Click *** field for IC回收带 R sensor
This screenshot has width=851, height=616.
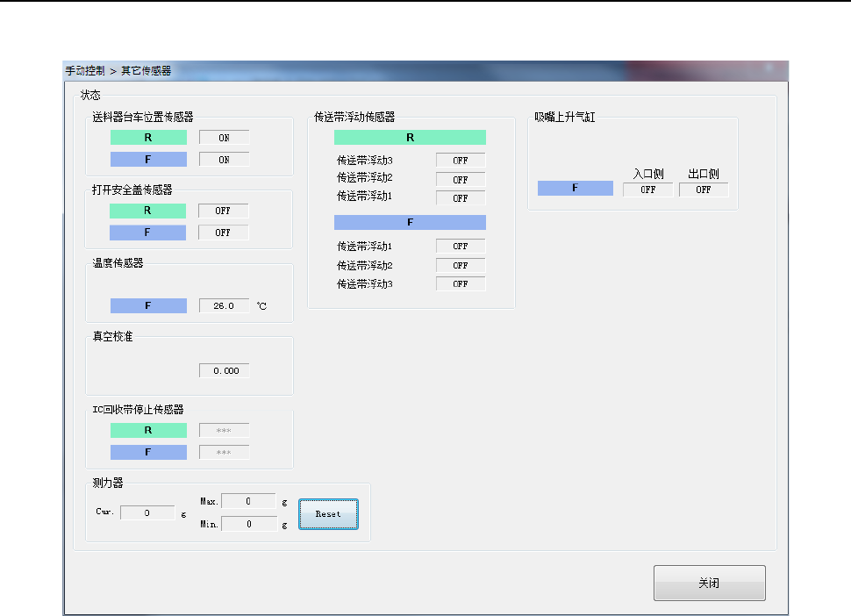[x=224, y=430]
